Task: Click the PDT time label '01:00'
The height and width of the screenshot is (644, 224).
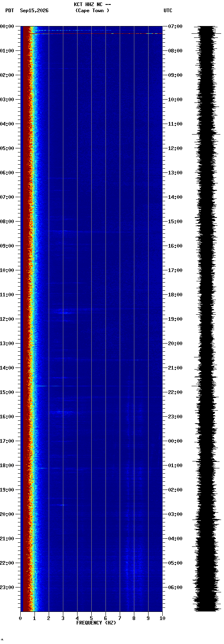Action: [6, 51]
